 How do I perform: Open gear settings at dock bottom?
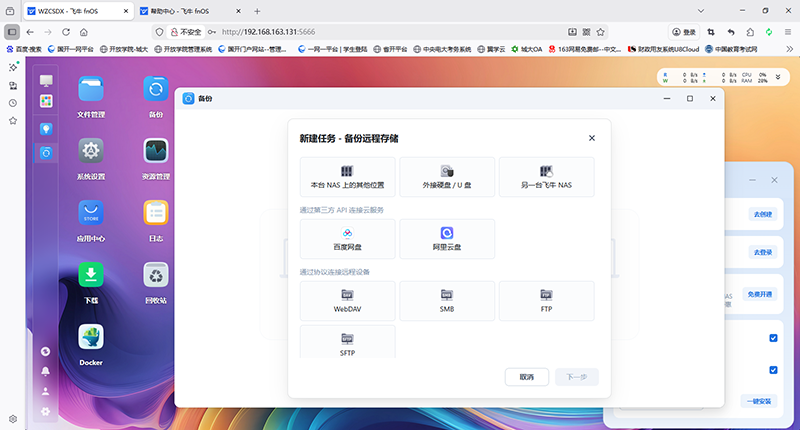click(x=45, y=411)
